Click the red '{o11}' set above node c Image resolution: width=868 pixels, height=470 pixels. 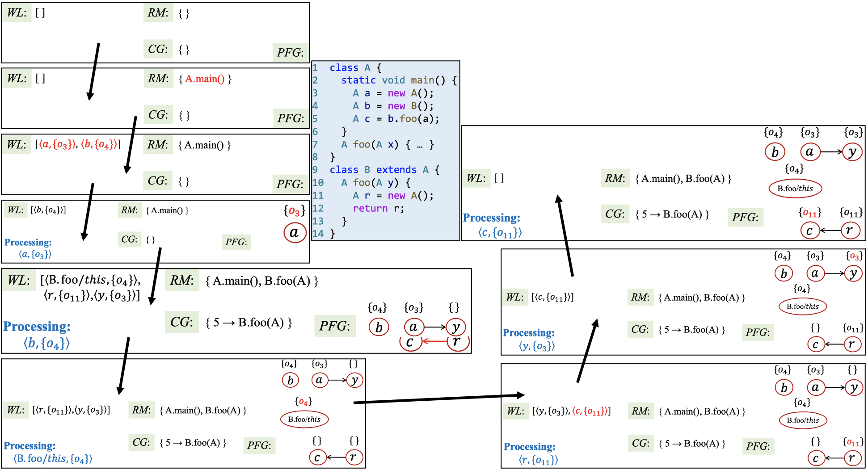point(810,213)
